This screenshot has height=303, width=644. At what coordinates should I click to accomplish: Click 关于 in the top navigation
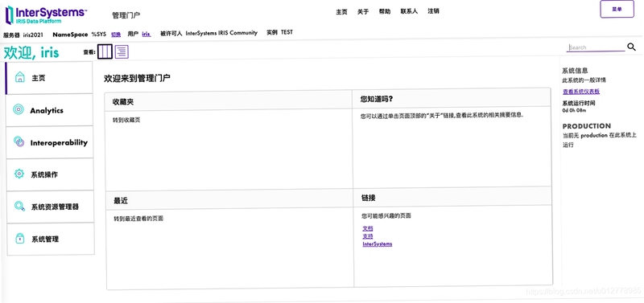pyautogui.click(x=363, y=12)
